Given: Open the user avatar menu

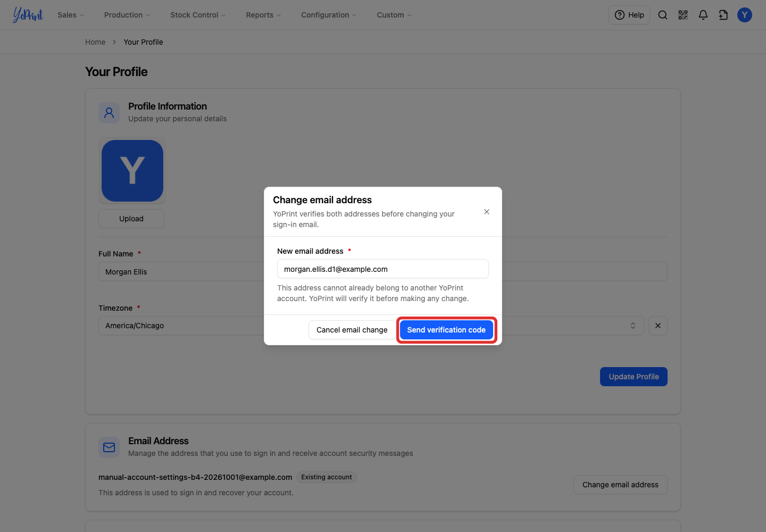Looking at the screenshot, I should tap(745, 15).
